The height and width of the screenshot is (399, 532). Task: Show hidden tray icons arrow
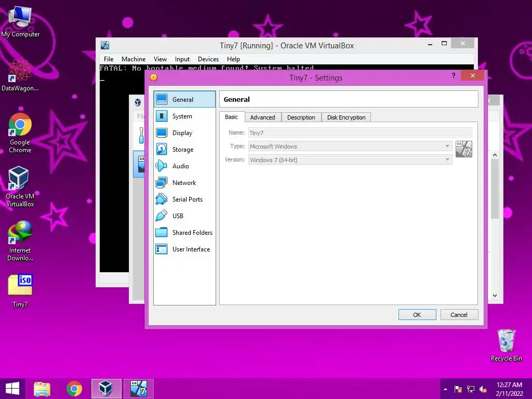point(445,389)
